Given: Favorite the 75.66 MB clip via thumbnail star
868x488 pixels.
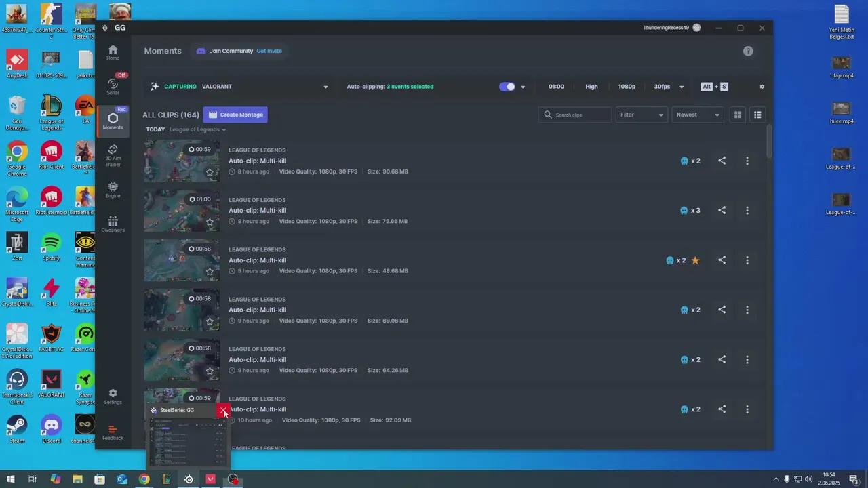Looking at the screenshot, I should tap(210, 222).
